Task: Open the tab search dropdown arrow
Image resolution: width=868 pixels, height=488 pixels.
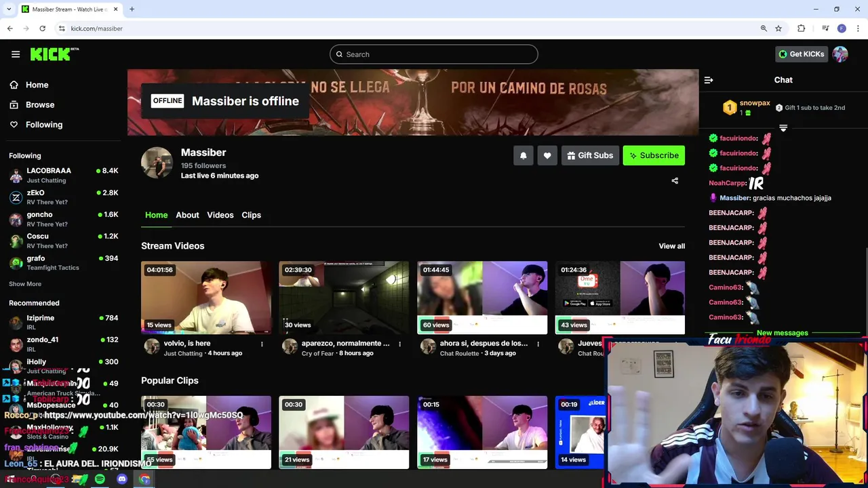Action: pos(9,9)
